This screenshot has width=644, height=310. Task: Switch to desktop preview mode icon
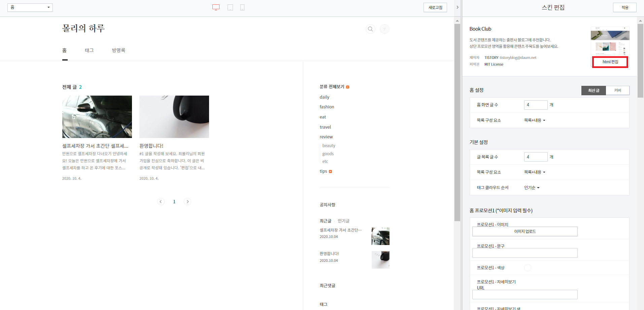pyautogui.click(x=216, y=7)
